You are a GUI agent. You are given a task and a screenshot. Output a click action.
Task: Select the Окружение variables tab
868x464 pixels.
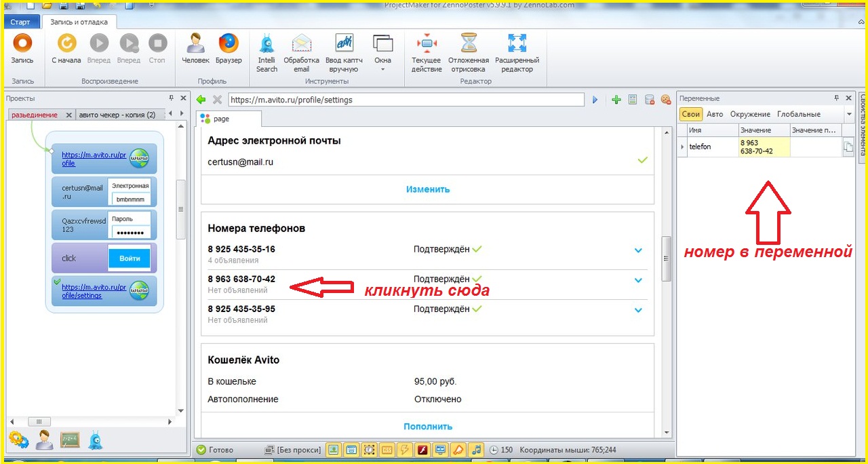pos(749,114)
